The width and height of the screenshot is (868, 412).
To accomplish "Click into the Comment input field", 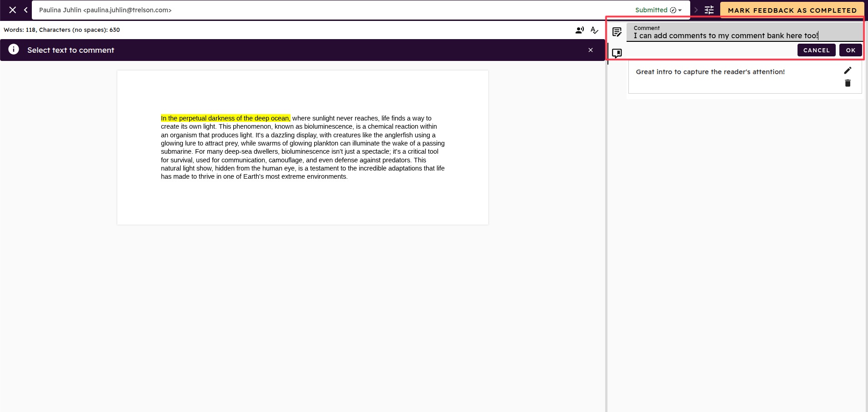I will [x=744, y=32].
